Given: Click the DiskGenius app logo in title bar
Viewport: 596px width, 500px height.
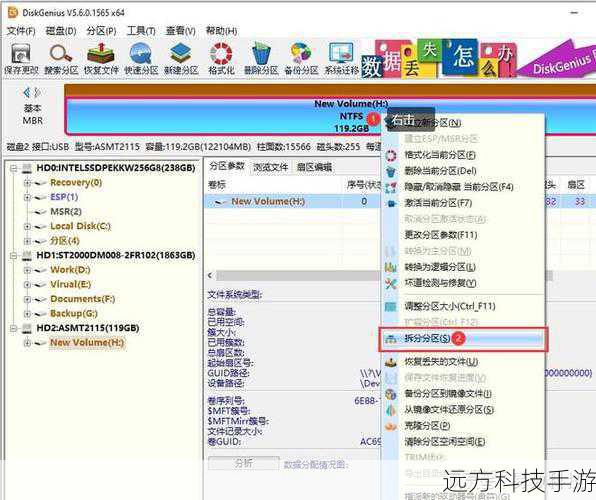Looking at the screenshot, I should 13,13.
